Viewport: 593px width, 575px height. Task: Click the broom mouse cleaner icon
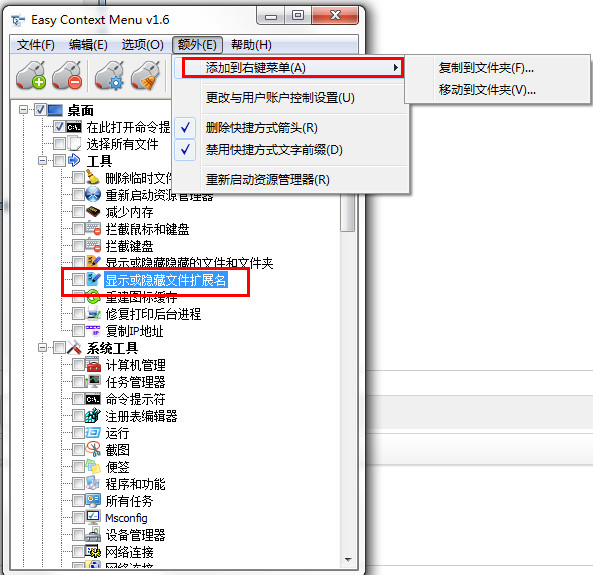(x=146, y=76)
